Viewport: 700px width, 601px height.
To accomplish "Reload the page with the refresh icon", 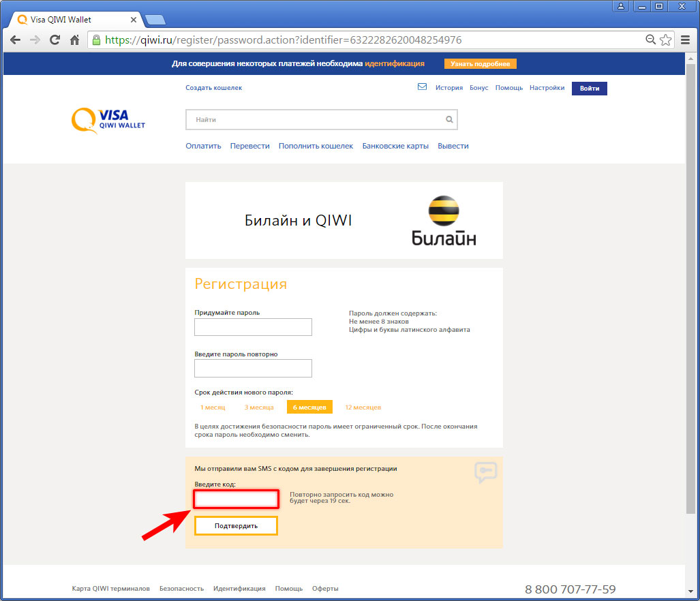I will (55, 40).
